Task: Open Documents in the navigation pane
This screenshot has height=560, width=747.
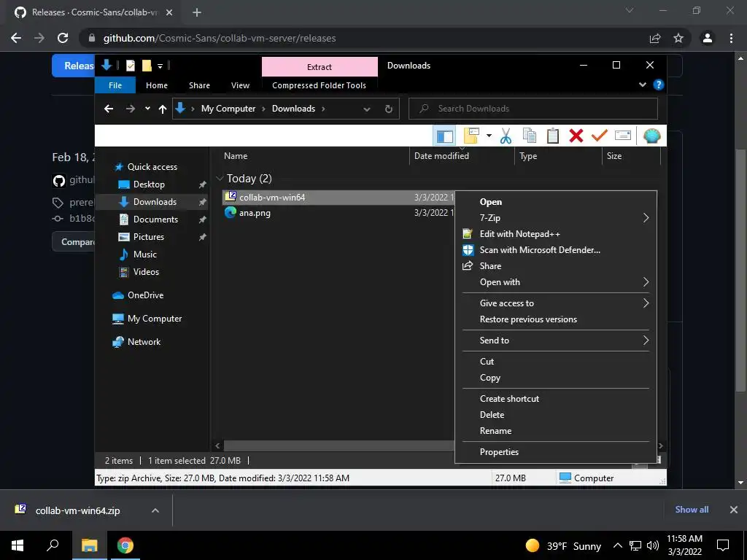Action: click(x=156, y=219)
